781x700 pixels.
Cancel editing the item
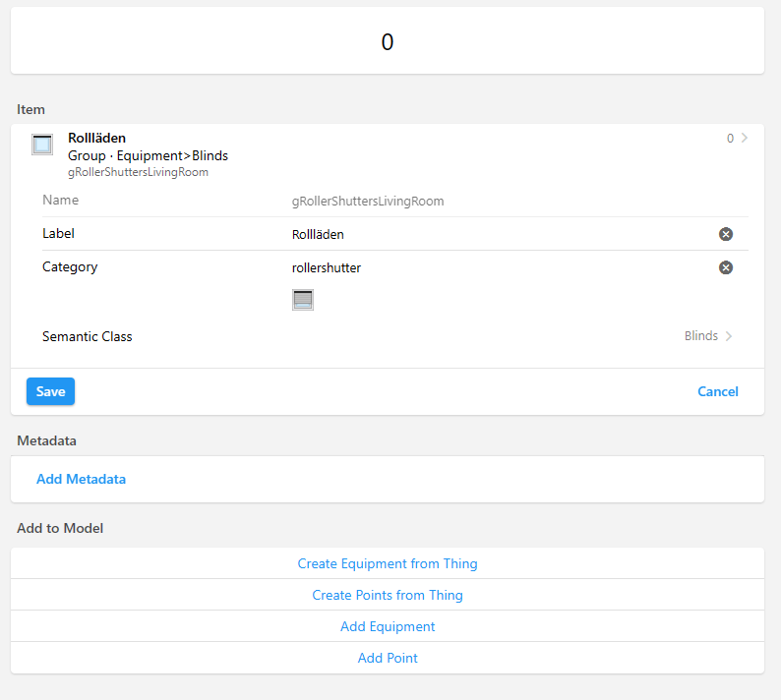717,391
